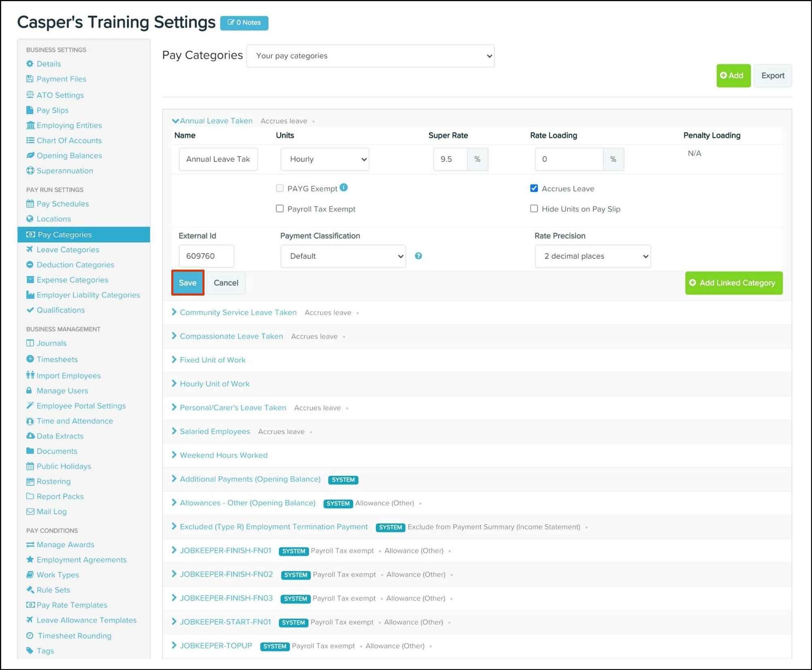Click the blue Save button

(x=188, y=283)
